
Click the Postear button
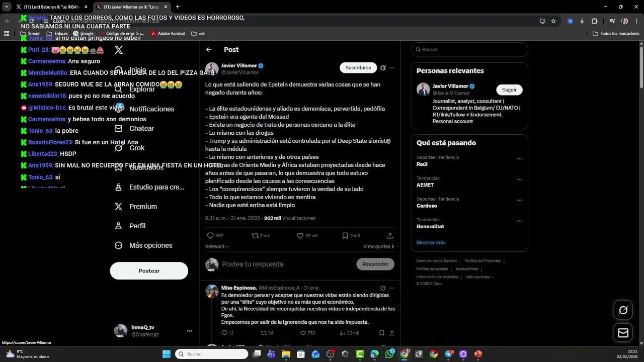149,270
